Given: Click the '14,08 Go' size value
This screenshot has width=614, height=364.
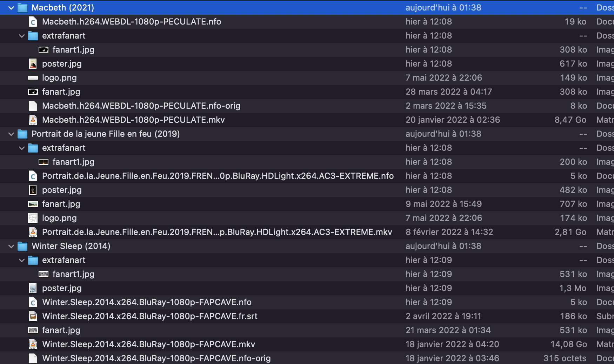Looking at the screenshot, I should pos(568,344).
